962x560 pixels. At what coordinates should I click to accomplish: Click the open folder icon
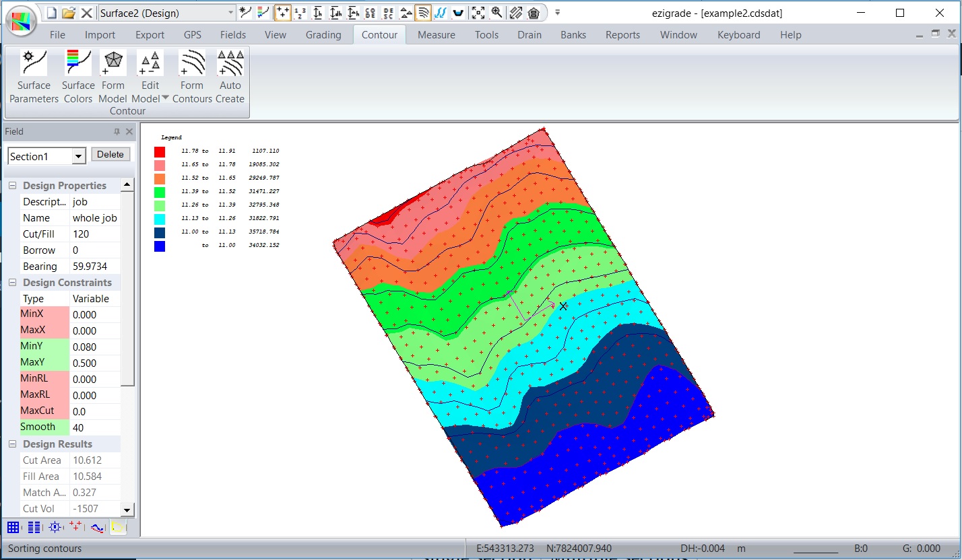68,13
